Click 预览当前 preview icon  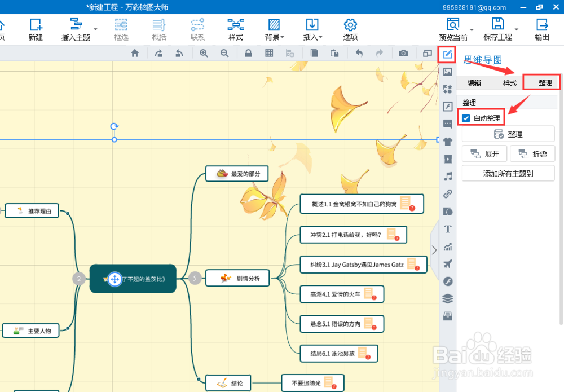453,24
